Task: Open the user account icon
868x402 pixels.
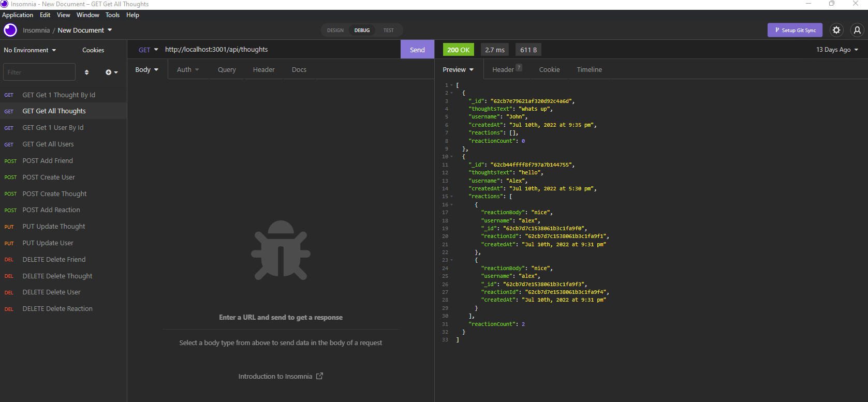Action: [x=857, y=30]
